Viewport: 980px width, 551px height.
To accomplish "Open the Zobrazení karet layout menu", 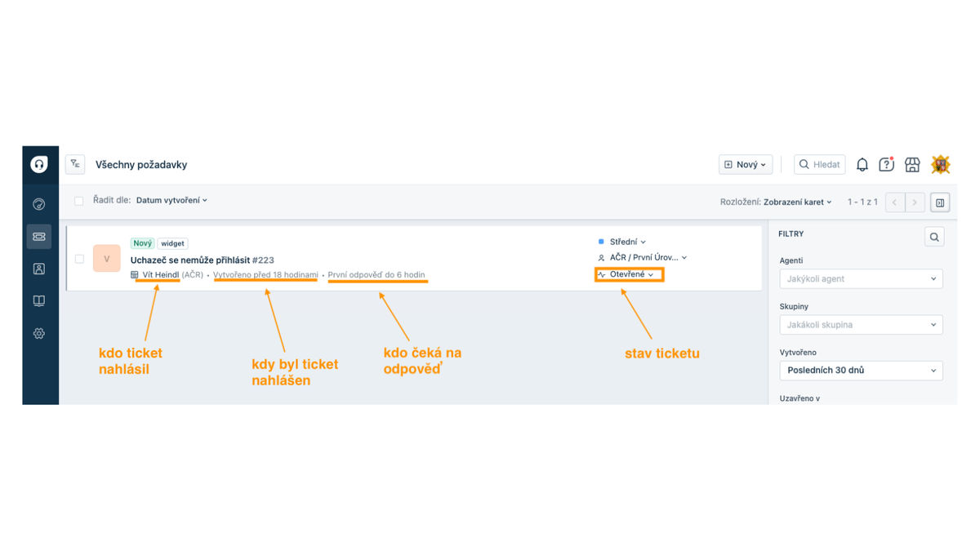I will coord(798,202).
